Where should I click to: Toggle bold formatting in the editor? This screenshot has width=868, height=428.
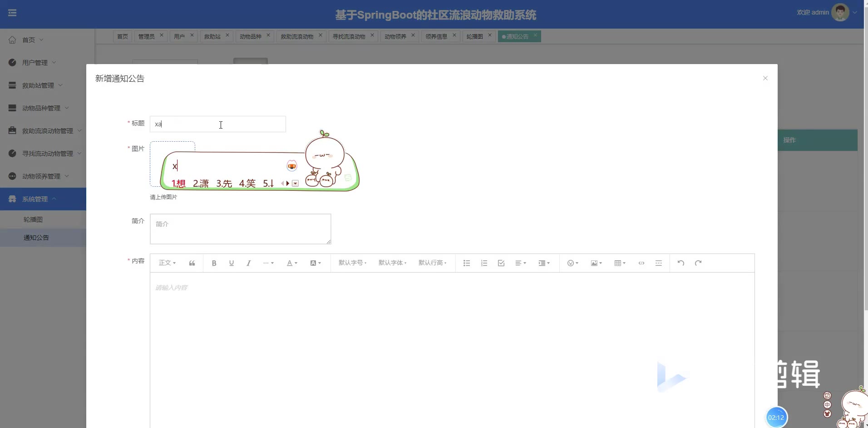click(x=214, y=263)
